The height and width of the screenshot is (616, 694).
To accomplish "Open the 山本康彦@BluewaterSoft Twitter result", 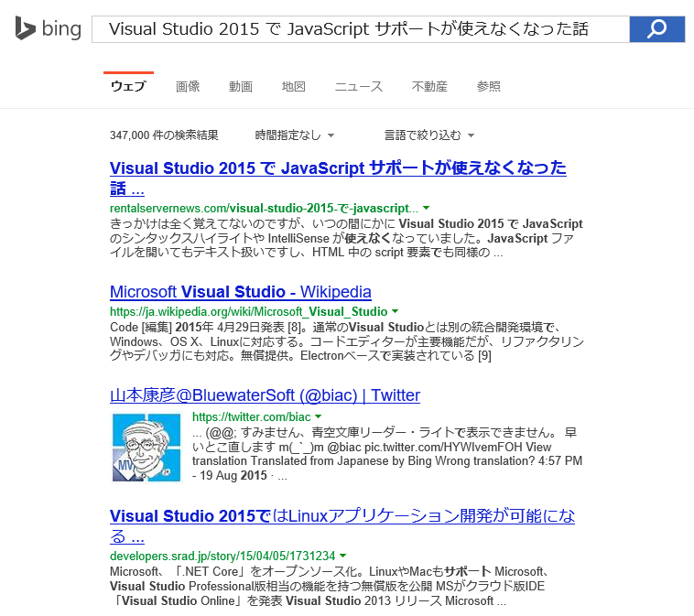I will 265,395.
